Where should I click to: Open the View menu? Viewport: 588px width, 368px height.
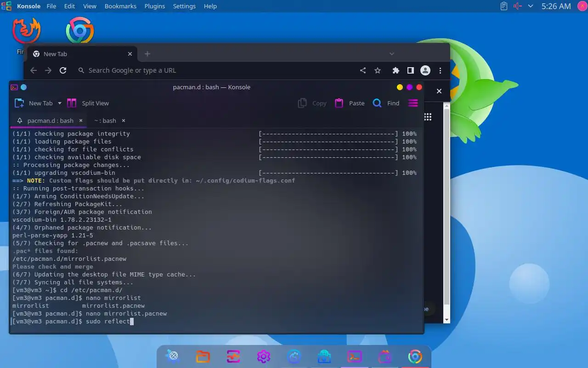coord(90,6)
